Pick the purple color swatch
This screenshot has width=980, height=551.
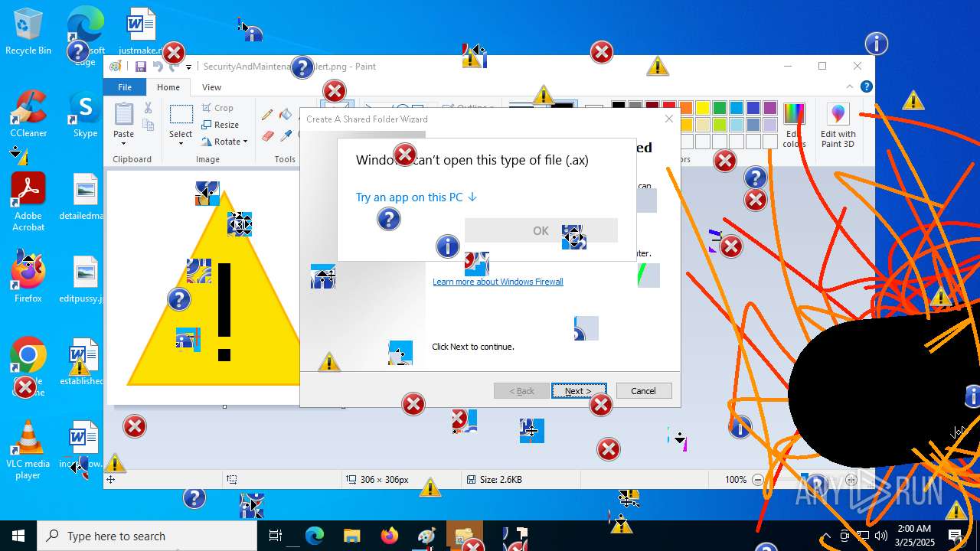[769, 108]
